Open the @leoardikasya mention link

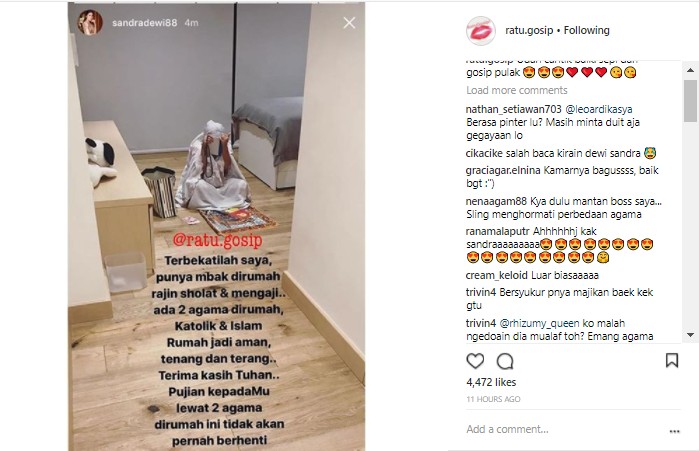599,109
